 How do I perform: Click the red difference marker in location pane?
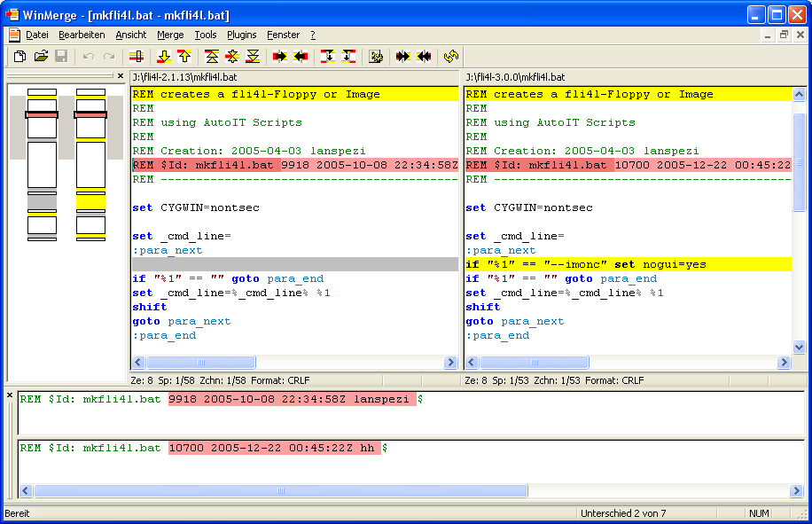point(42,115)
